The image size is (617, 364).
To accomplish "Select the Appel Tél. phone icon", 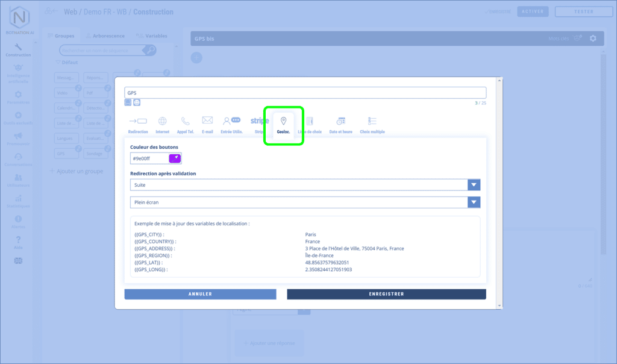I will [185, 124].
